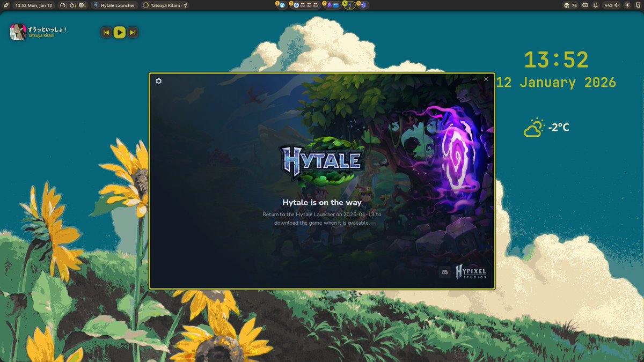Switch to workspace 3
The height and width of the screenshot is (362, 644).
click(x=331, y=5)
